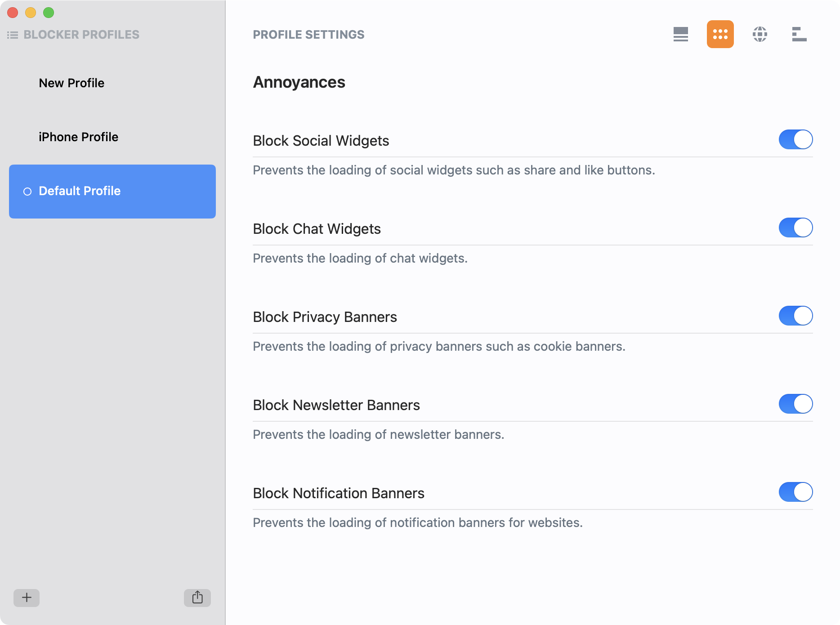The image size is (840, 625).
Task: Click 'Prevents the loading of newsletter banners.' text
Action: pos(378,434)
